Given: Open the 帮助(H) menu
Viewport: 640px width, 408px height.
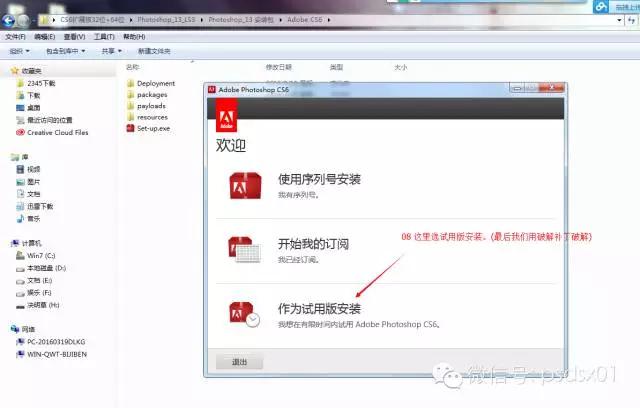Looking at the screenshot, I should point(134,37).
